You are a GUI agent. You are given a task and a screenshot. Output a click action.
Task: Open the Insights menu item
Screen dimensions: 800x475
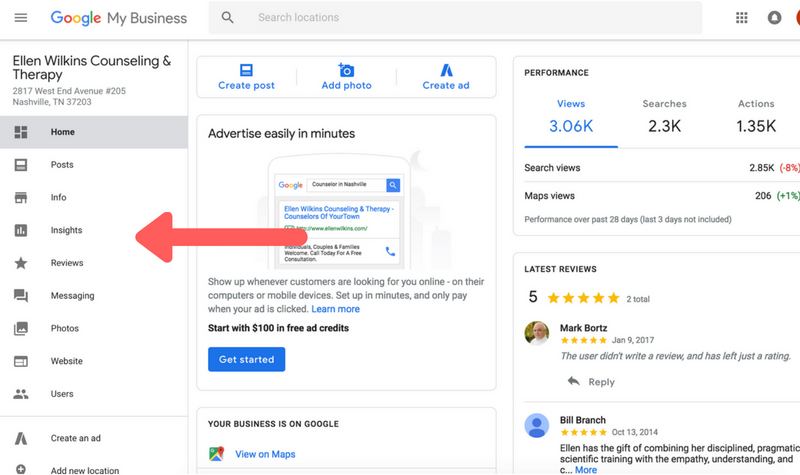tap(94, 230)
